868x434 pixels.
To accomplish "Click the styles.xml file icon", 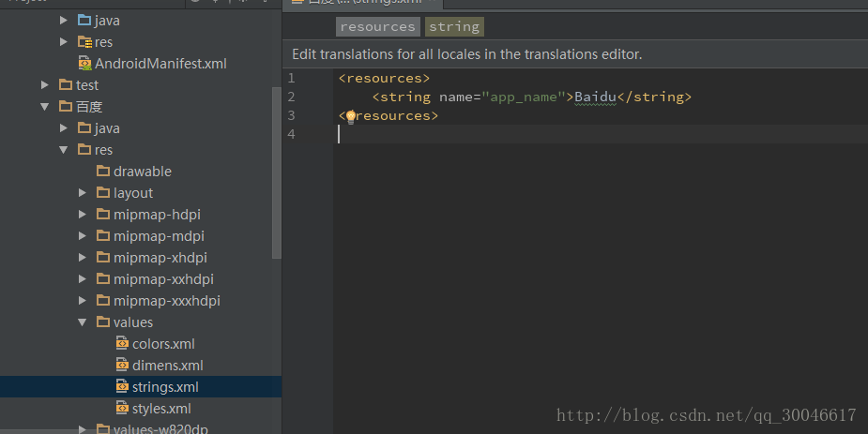I will pyautogui.click(x=122, y=409).
